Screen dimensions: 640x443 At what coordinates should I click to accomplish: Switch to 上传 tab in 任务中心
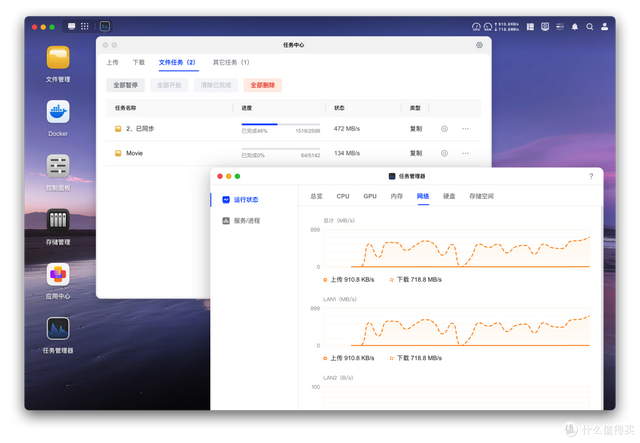pyautogui.click(x=112, y=62)
